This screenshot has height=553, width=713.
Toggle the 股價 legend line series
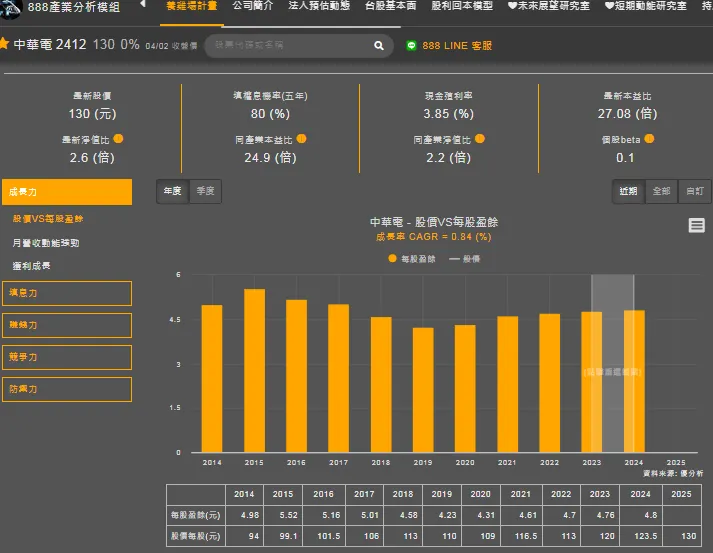(465, 259)
